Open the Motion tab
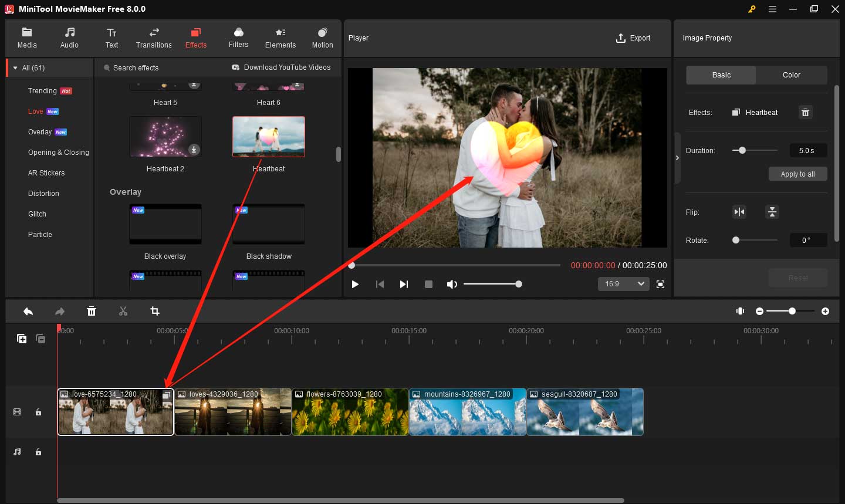 click(322, 38)
